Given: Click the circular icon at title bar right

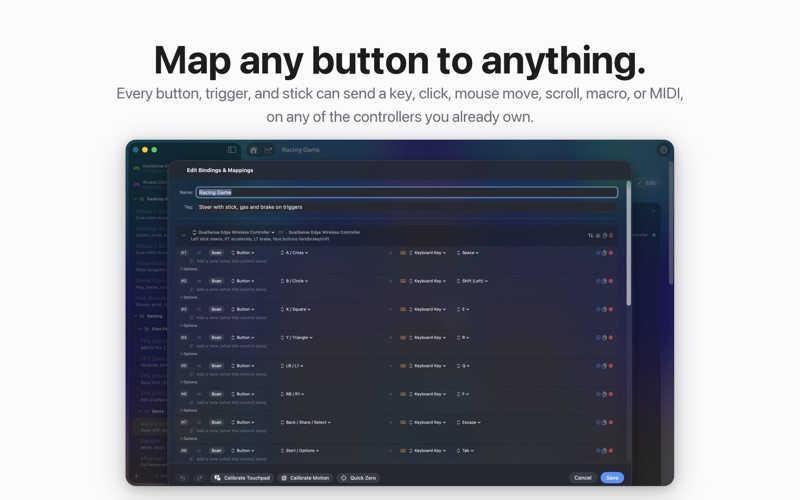Looking at the screenshot, I should tap(663, 149).
